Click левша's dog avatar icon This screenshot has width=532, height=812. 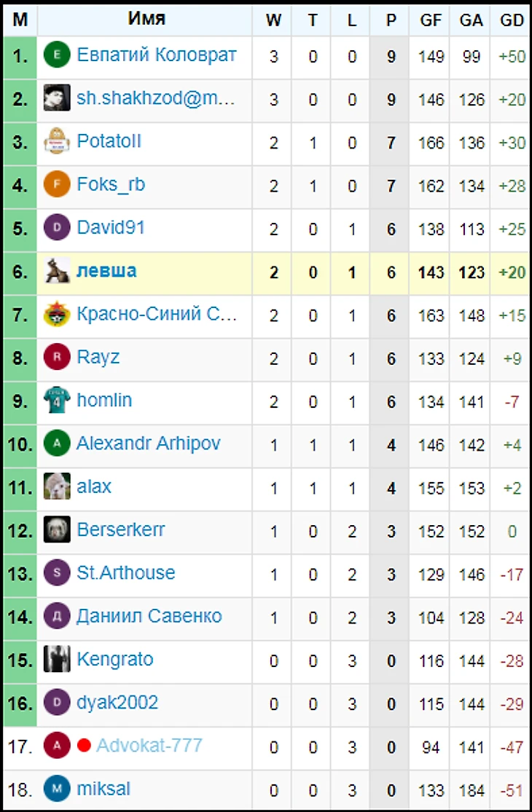tap(57, 271)
